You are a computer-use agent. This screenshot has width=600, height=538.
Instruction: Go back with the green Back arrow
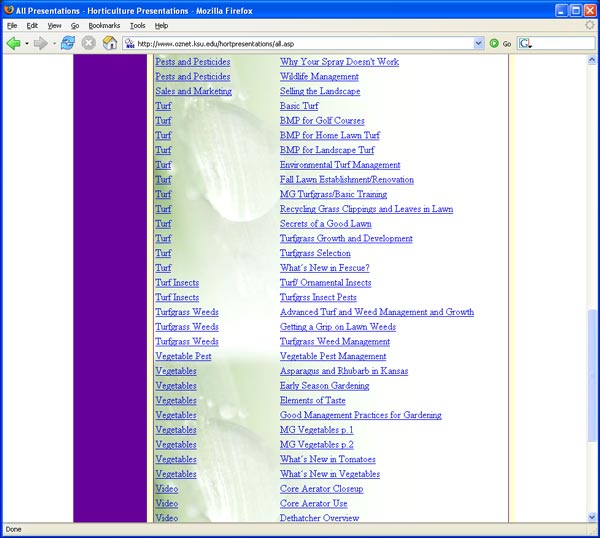13,43
